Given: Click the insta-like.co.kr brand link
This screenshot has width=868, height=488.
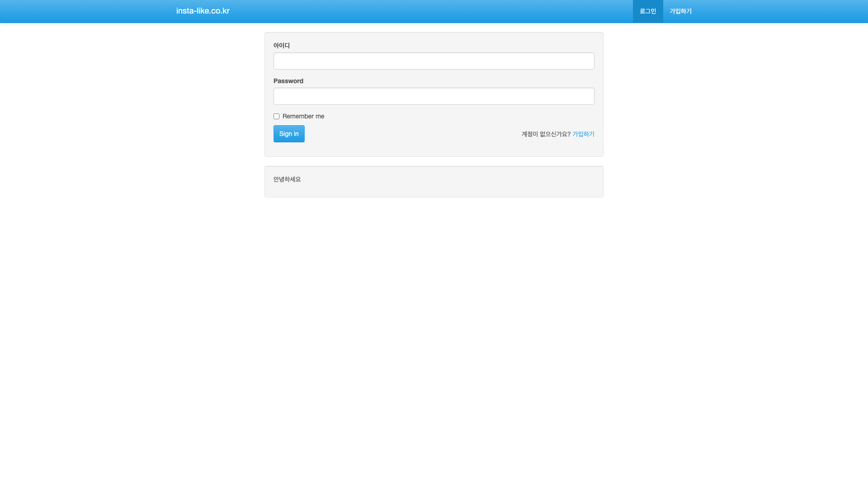Looking at the screenshot, I should (x=203, y=11).
